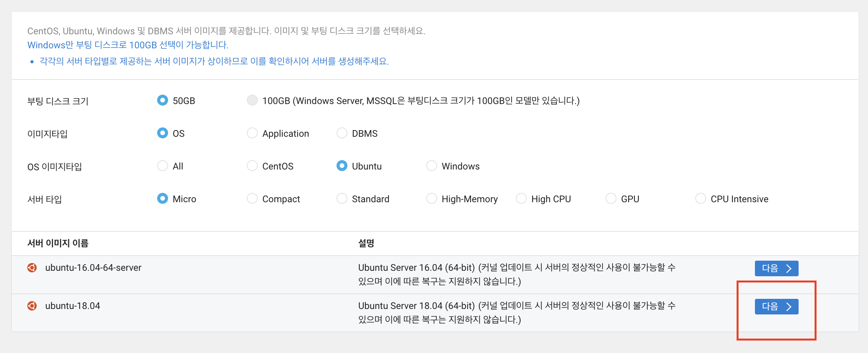
Task: Click the 서버 타입 label
Action: click(x=45, y=199)
